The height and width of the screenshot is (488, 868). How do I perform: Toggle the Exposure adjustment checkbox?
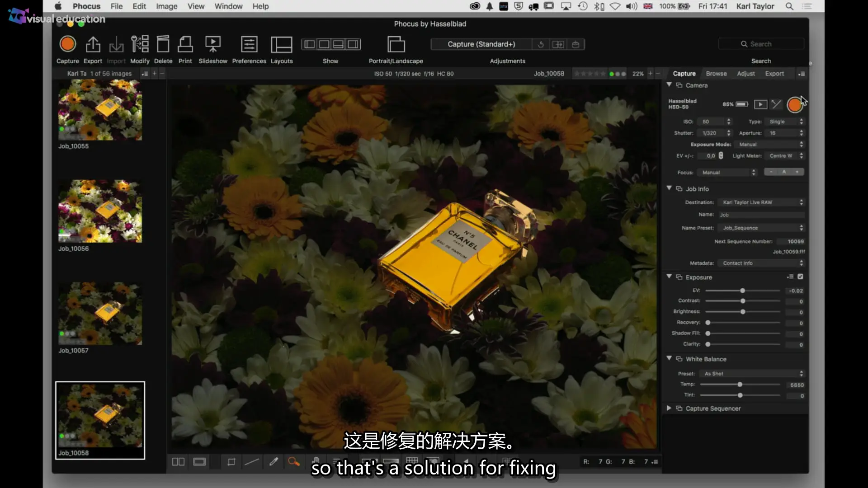(800, 277)
